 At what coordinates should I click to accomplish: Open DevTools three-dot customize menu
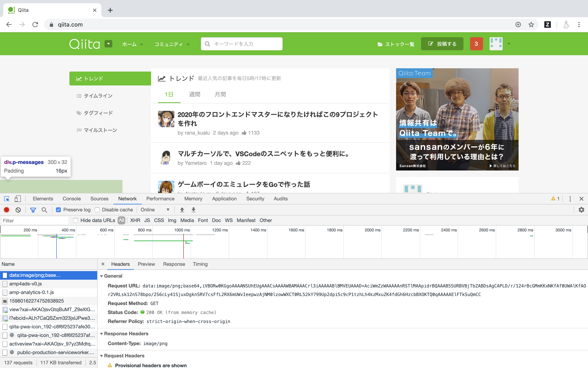click(x=570, y=199)
